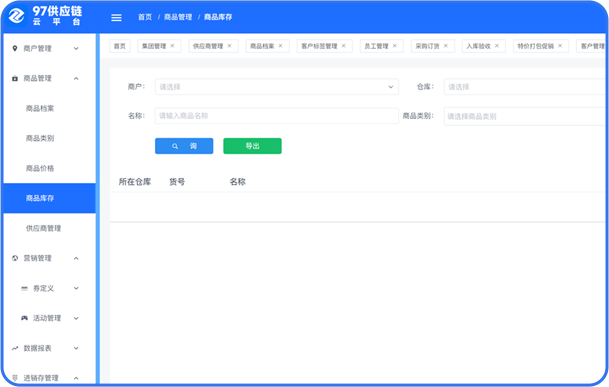Click the 商户管理 location pin icon
Viewport: 609px width, 387px height.
click(x=15, y=48)
